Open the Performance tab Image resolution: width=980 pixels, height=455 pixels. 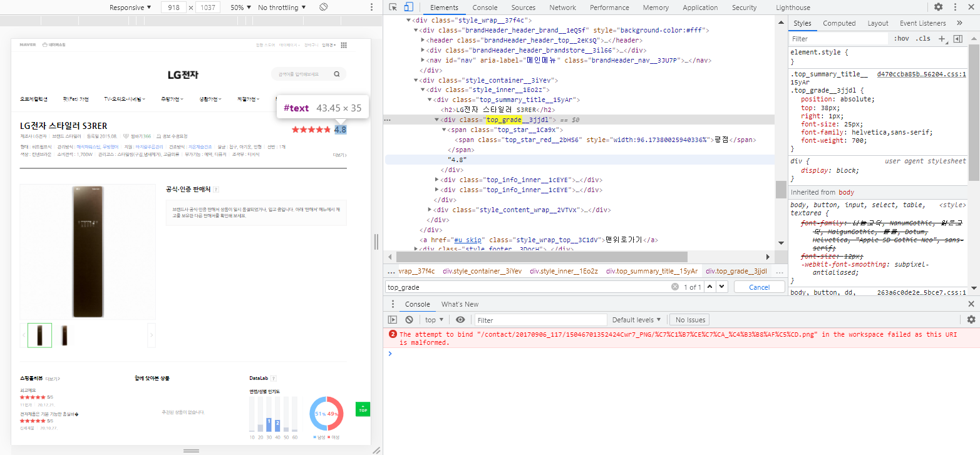[609, 8]
